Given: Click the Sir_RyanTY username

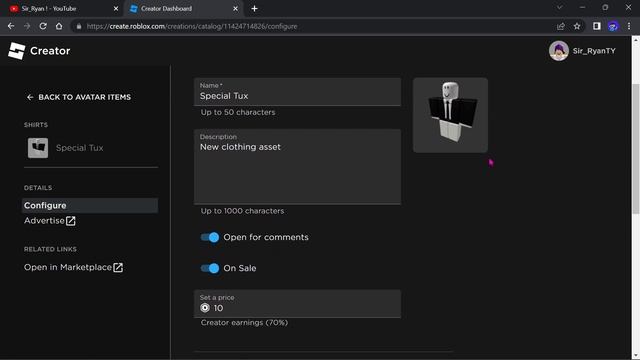Looking at the screenshot, I should click(x=594, y=51).
